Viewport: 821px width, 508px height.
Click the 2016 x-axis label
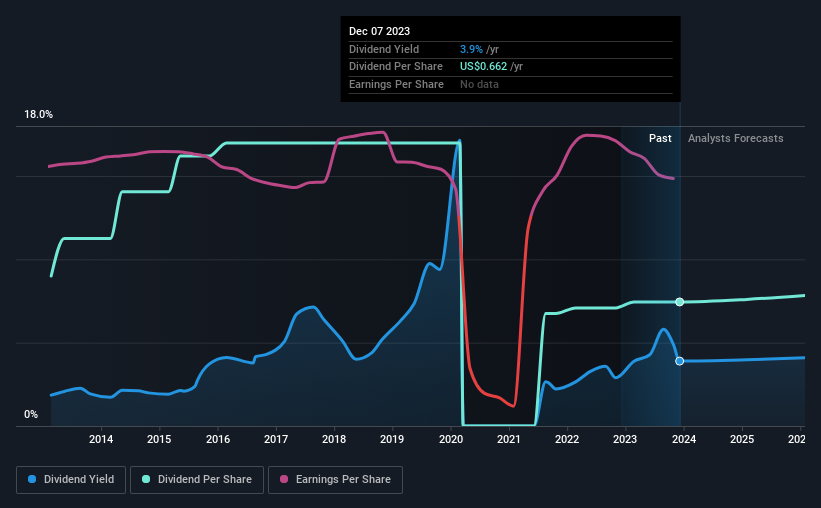coord(218,439)
